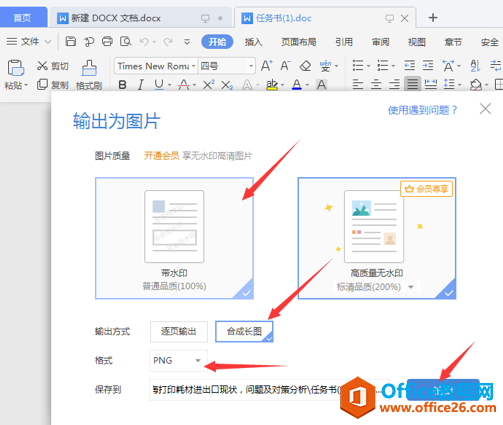Open the PNG format dropdown
This screenshot has width=503, height=425.
[178, 360]
